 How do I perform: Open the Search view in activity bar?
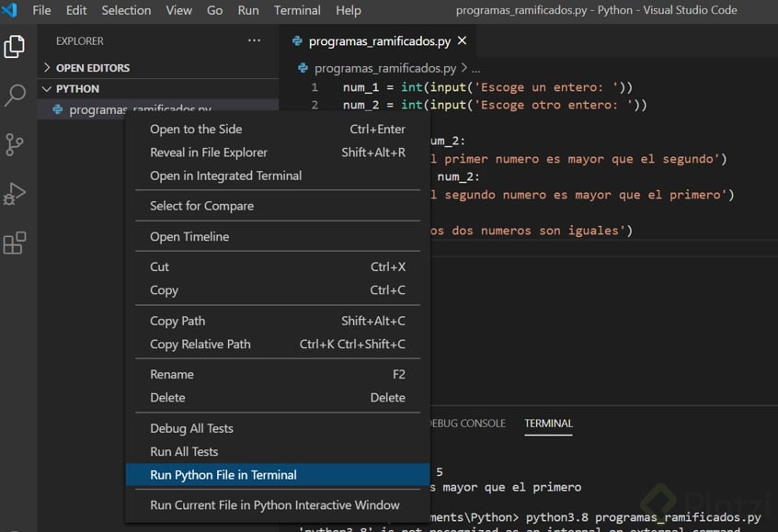click(15, 96)
